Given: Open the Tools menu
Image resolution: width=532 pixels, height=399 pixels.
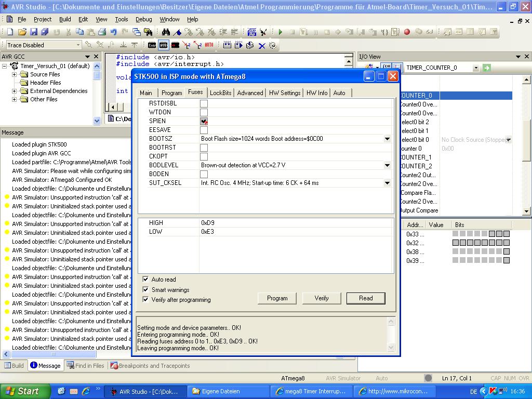Looking at the screenshot, I should [x=122, y=19].
